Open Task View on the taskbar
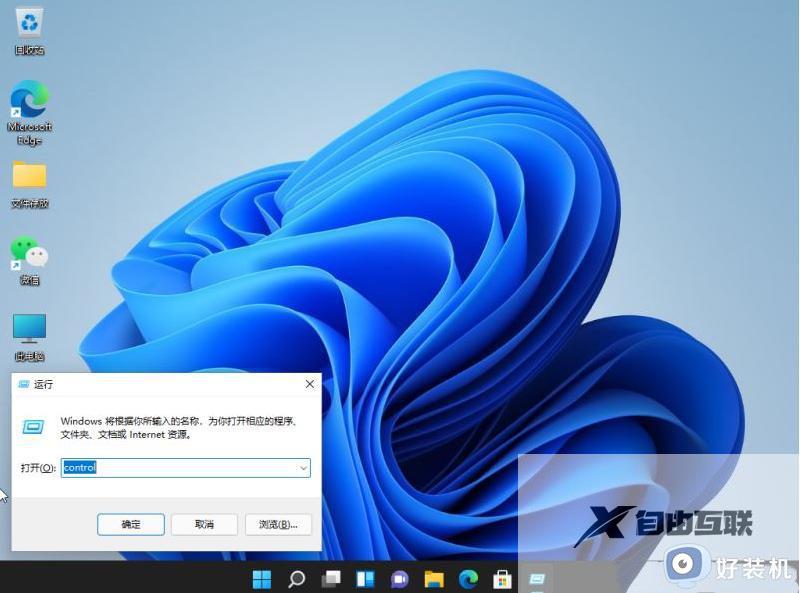800x593 pixels. pyautogui.click(x=331, y=578)
